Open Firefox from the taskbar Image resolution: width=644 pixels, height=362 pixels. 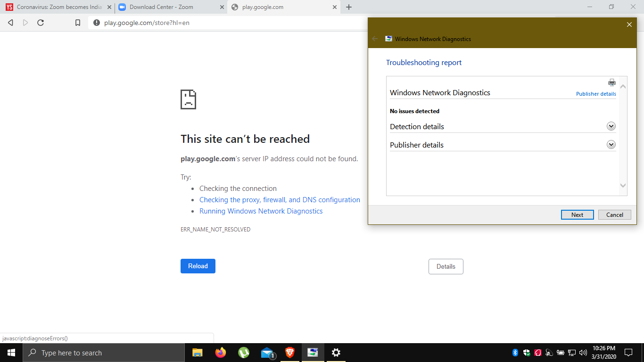click(x=220, y=353)
